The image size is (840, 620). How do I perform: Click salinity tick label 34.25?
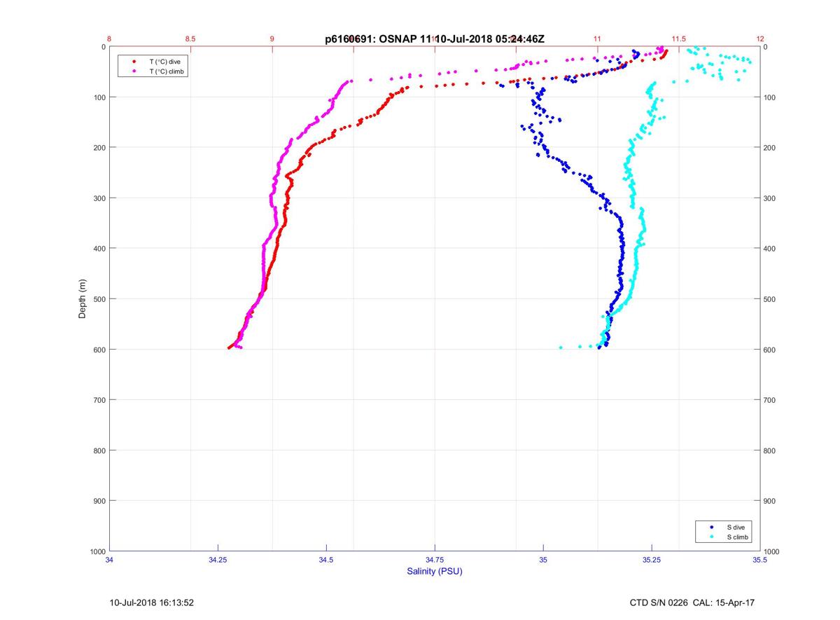[218, 560]
